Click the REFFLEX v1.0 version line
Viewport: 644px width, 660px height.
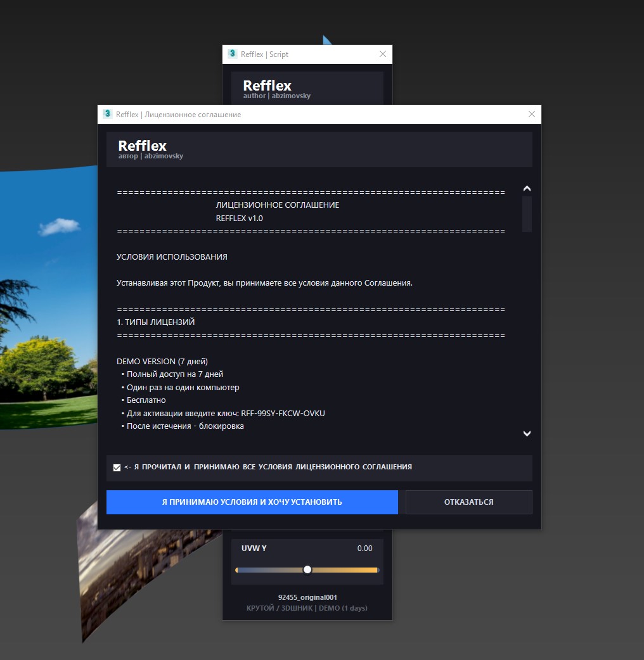pos(239,218)
